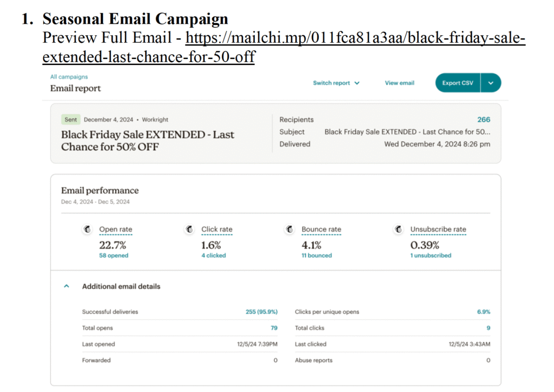
Task: Click the 266 recipients count
Action: (484, 119)
